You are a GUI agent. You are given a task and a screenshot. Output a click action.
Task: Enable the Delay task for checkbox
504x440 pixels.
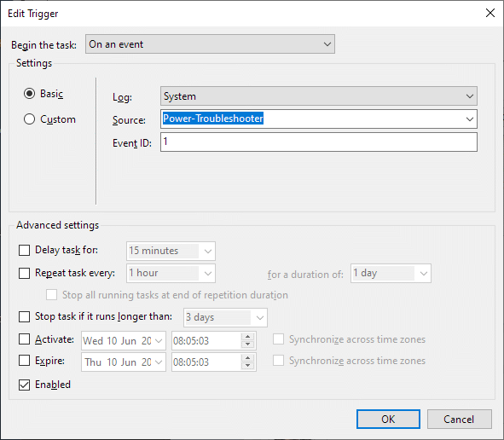click(x=24, y=250)
